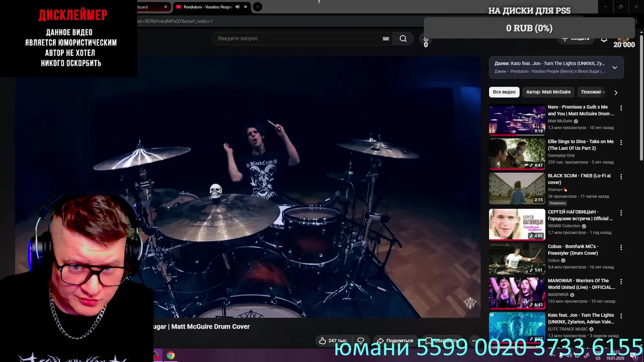This screenshot has width=644, height=362.
Task: Click the search magnifier button
Action: click(x=403, y=39)
